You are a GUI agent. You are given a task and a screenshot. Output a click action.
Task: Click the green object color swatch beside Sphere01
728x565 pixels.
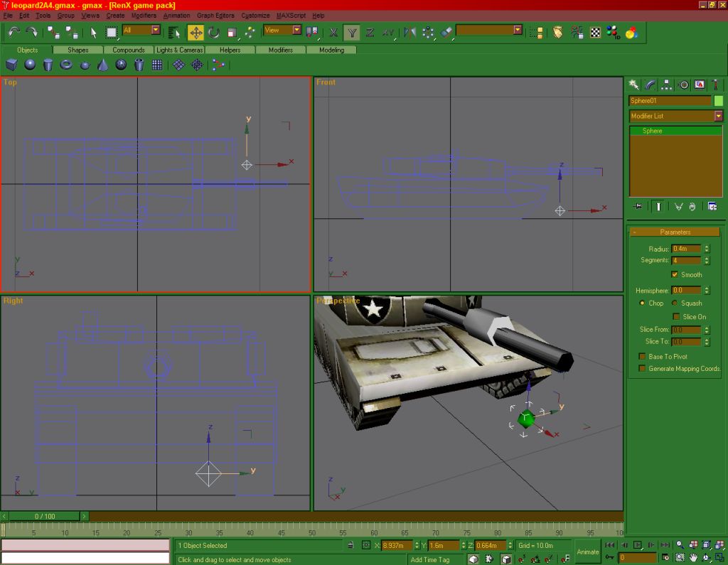[x=718, y=101]
